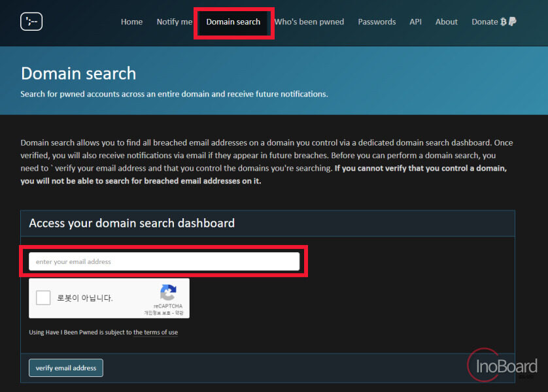Open the API menu item
This screenshot has width=548, height=392.
click(415, 22)
